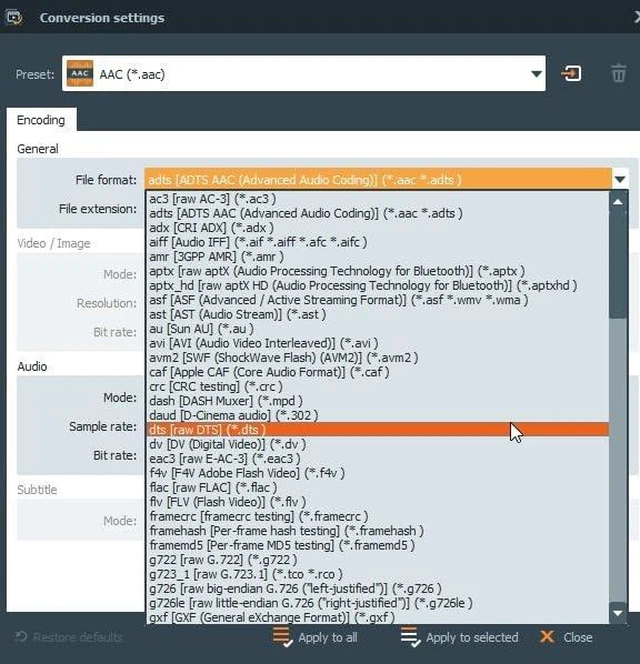The image size is (640, 664).
Task: Select daud [D-Cinema audio] format
Action: [377, 415]
